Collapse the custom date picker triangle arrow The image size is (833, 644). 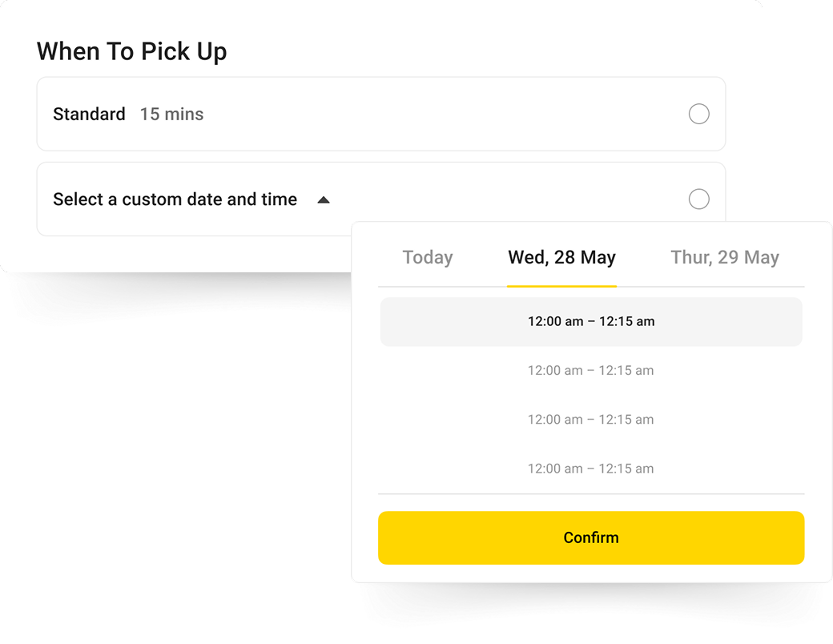(x=324, y=199)
